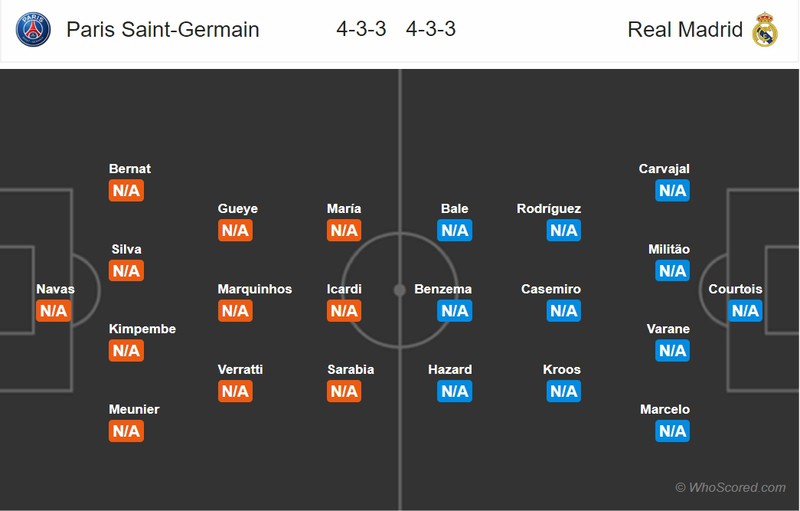The height and width of the screenshot is (511, 800).
Task: Click Marcelo's N/A rating badge
Action: click(672, 431)
